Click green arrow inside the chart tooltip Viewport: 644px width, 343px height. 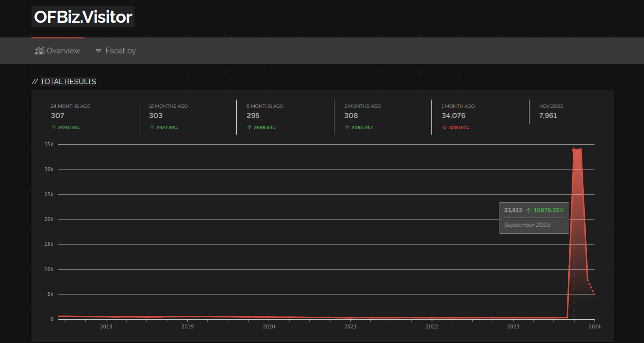[529, 210]
